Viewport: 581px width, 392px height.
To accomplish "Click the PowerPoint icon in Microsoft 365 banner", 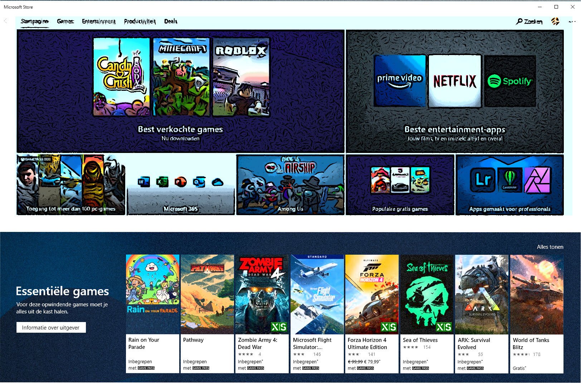I will (180, 182).
